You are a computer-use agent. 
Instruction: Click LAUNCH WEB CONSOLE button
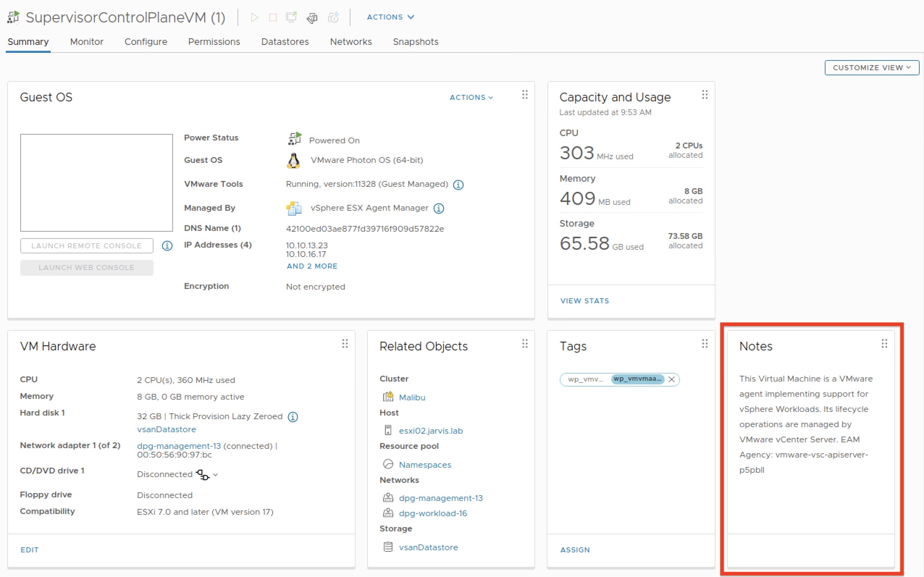(x=87, y=268)
